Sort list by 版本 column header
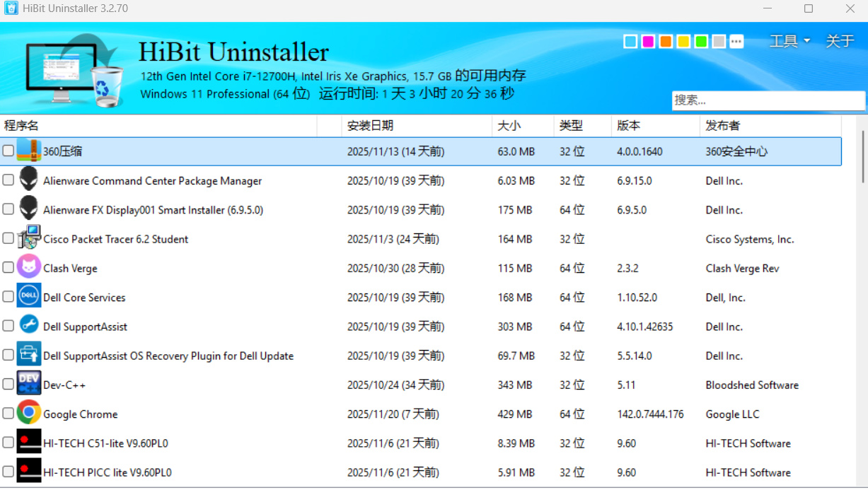This screenshot has width=868, height=490. coord(655,125)
